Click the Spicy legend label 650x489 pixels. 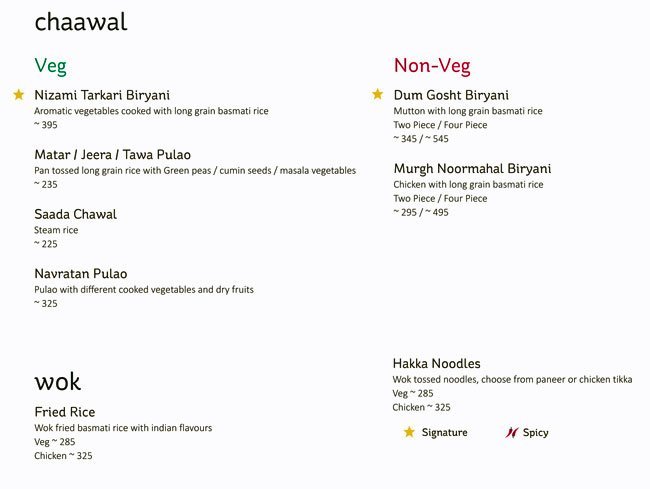[535, 433]
